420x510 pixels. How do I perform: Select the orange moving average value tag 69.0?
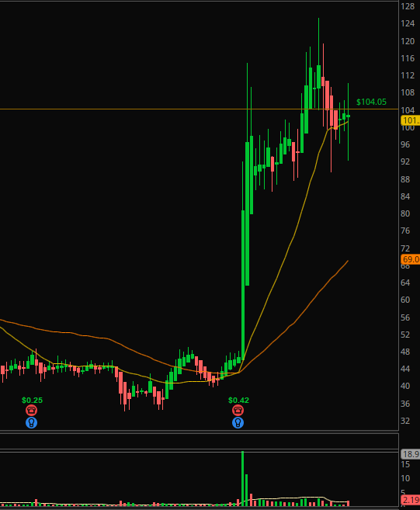pos(410,259)
